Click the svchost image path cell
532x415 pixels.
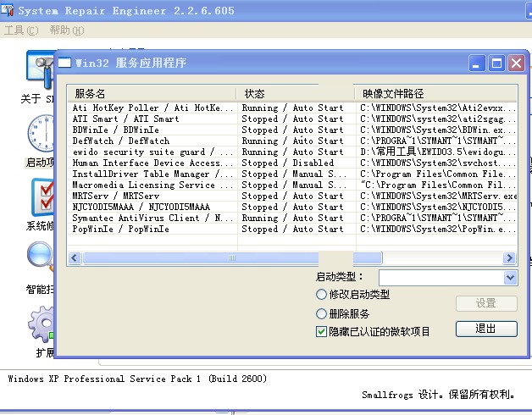pyautogui.click(x=438, y=163)
